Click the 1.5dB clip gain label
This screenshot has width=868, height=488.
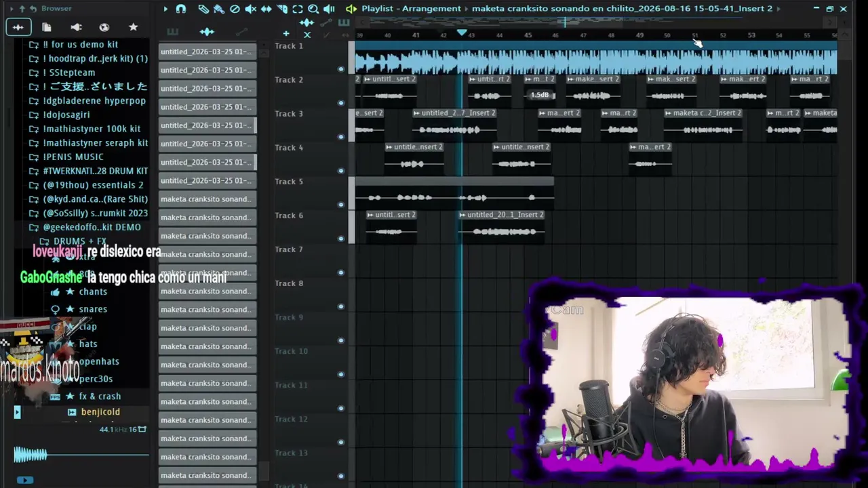click(540, 96)
